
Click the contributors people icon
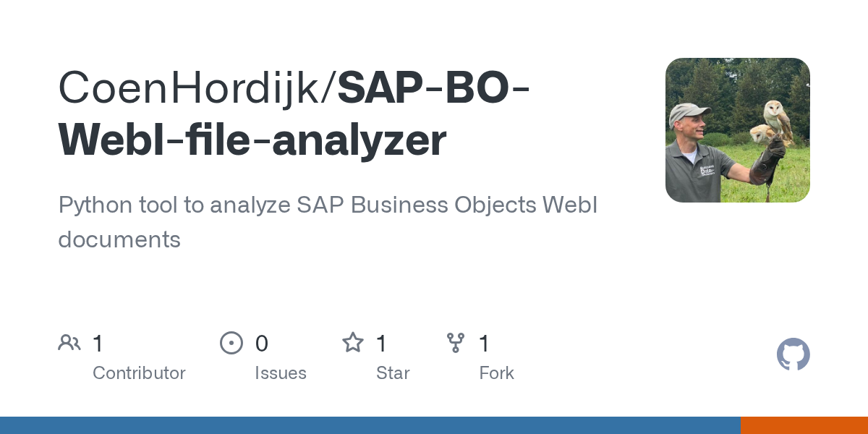pyautogui.click(x=69, y=343)
